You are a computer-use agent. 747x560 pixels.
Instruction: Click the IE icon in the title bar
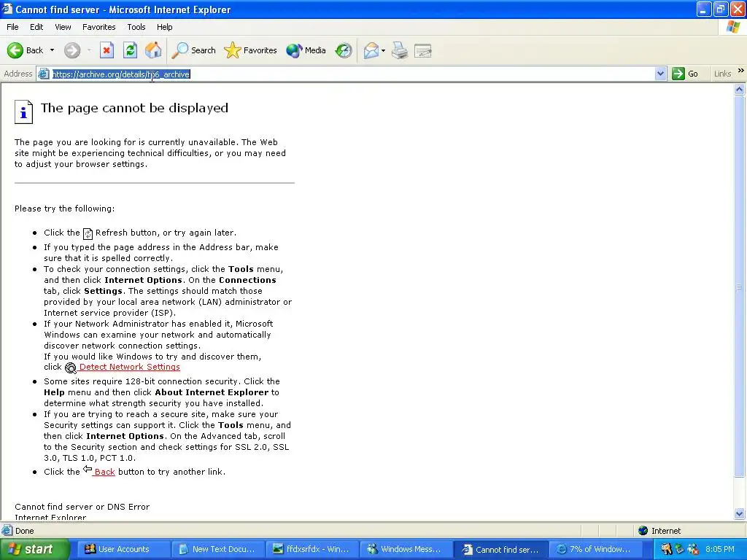(7, 9)
